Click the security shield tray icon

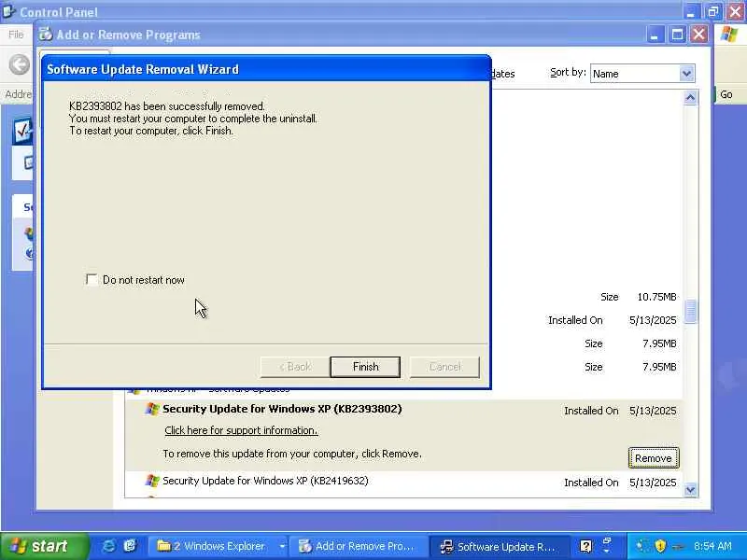[x=660, y=546]
